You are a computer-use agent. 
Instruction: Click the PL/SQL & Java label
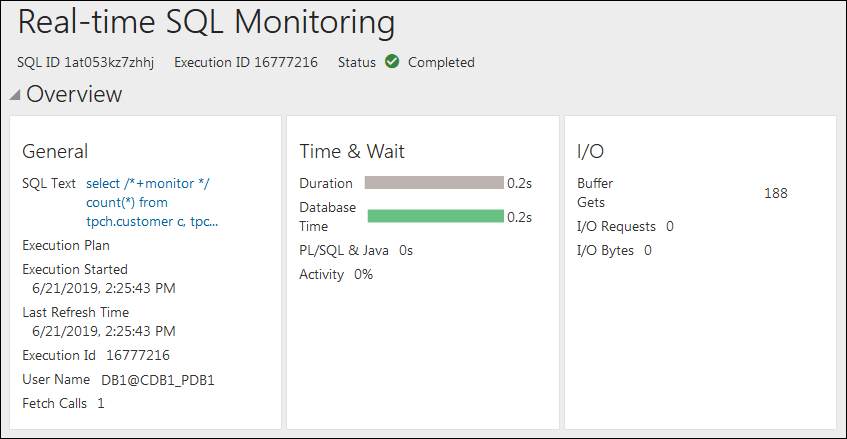point(344,250)
